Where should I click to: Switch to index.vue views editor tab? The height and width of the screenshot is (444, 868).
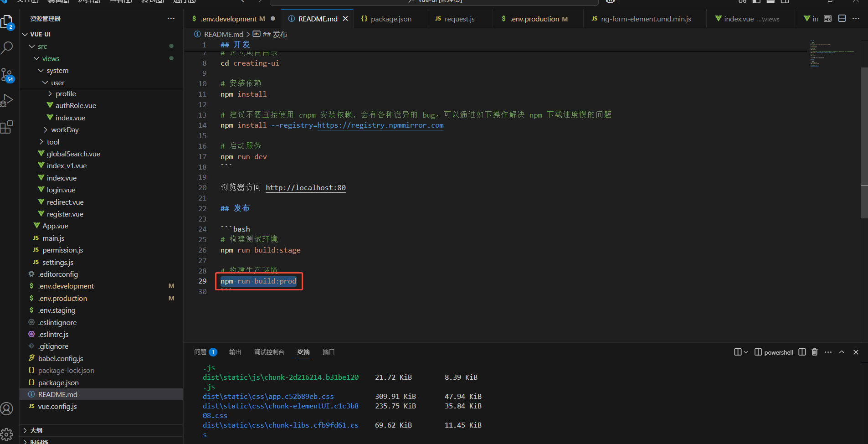pyautogui.click(x=751, y=19)
